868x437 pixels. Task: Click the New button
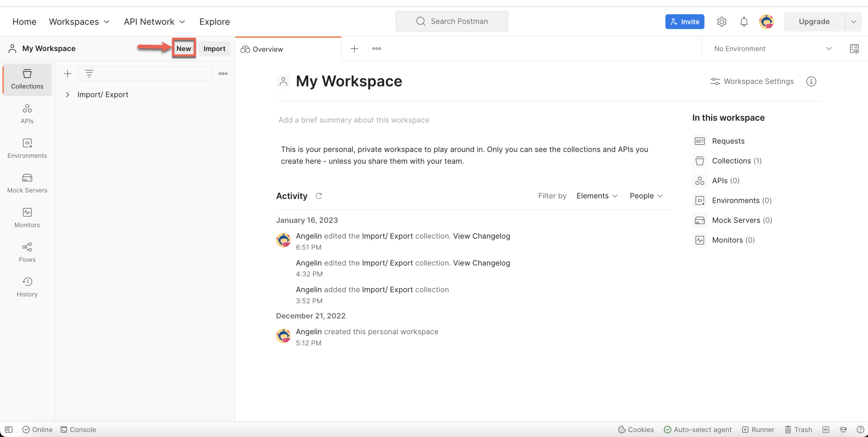pos(184,48)
